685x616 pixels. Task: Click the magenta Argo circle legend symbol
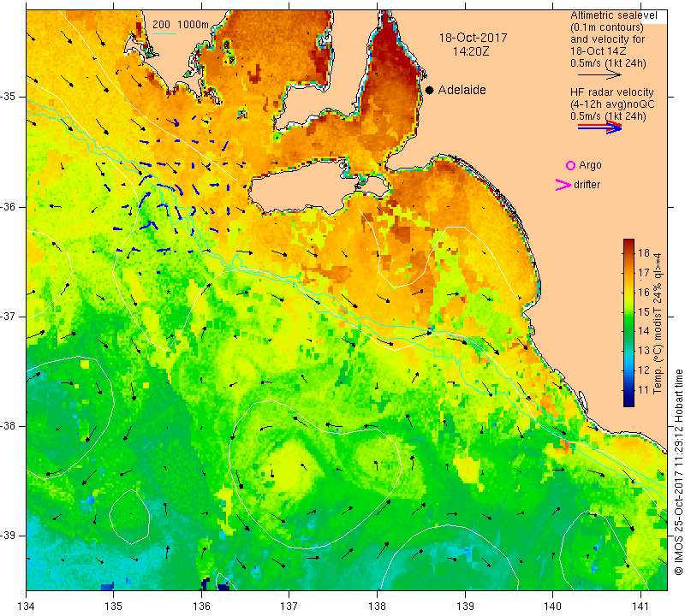click(x=570, y=165)
